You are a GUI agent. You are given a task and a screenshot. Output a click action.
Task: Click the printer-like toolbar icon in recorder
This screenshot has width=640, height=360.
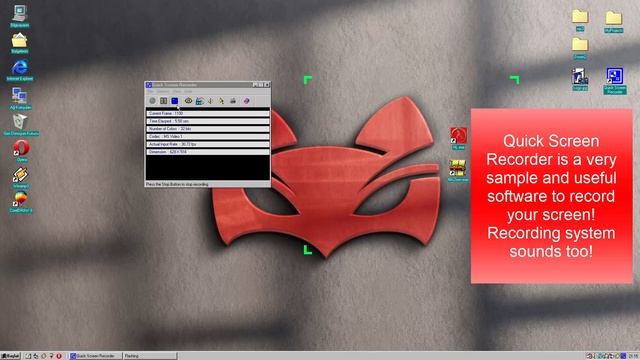(x=233, y=101)
